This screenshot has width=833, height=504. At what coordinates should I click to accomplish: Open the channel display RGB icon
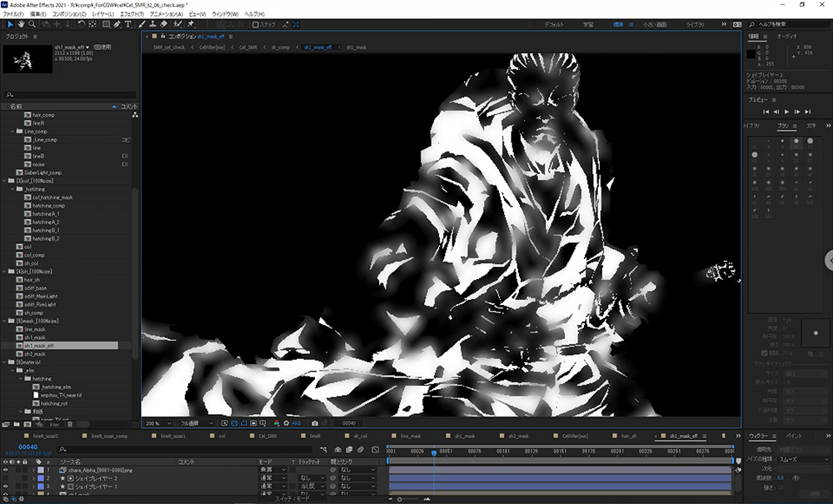click(277, 423)
